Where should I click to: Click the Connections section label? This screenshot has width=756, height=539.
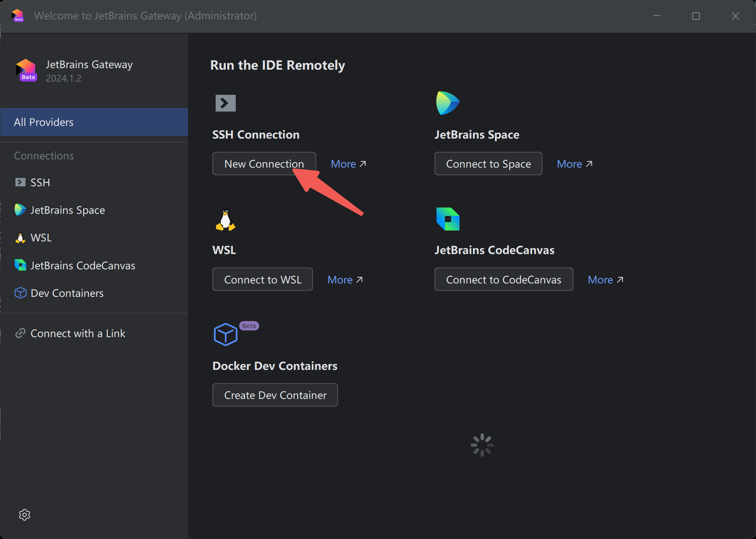click(44, 156)
